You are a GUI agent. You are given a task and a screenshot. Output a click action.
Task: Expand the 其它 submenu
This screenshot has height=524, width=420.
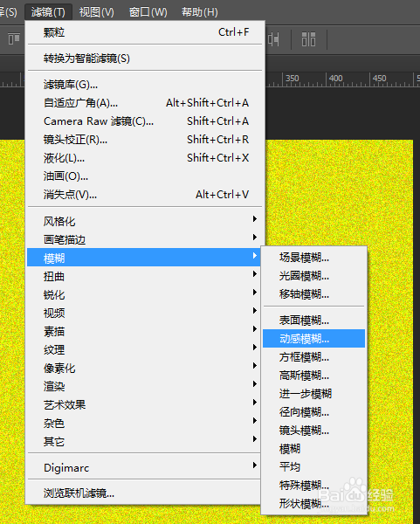pyautogui.click(x=144, y=441)
